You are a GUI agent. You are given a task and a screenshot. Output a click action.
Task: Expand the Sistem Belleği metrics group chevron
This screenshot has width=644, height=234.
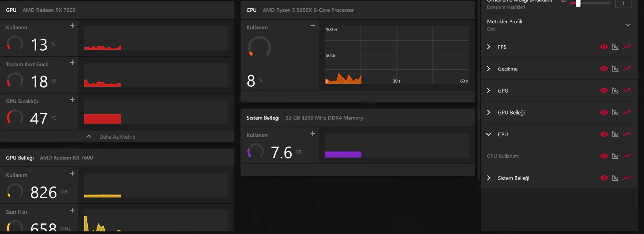point(489,178)
